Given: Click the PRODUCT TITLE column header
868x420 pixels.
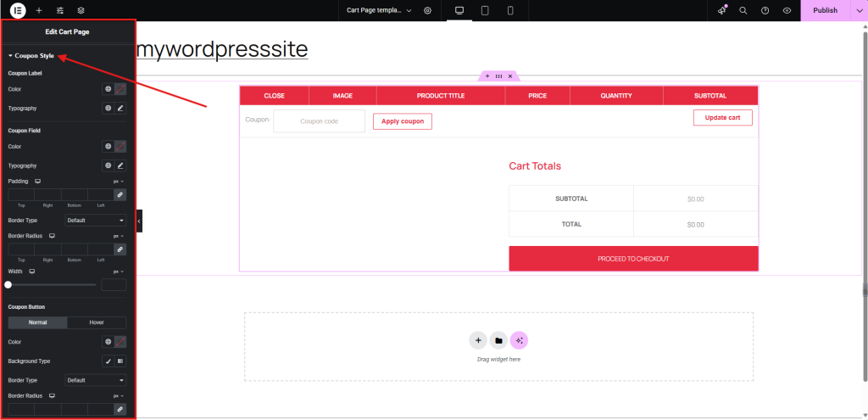Looking at the screenshot, I should [x=441, y=96].
